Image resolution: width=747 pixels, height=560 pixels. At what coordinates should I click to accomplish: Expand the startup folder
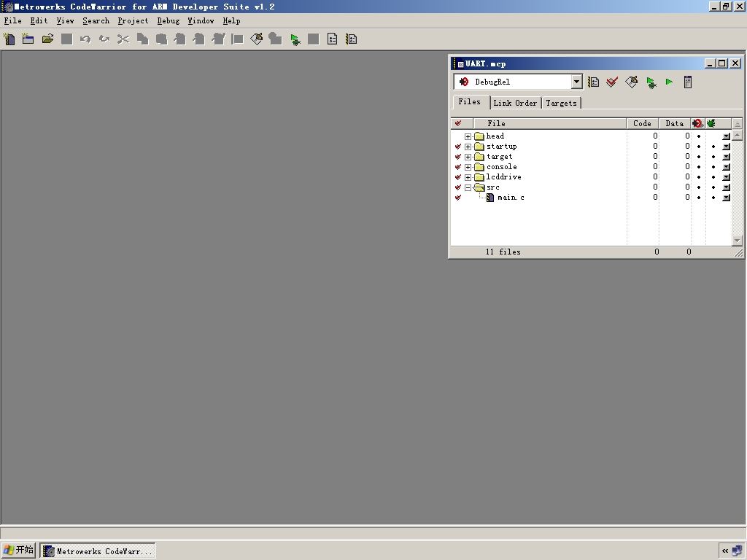pos(468,147)
